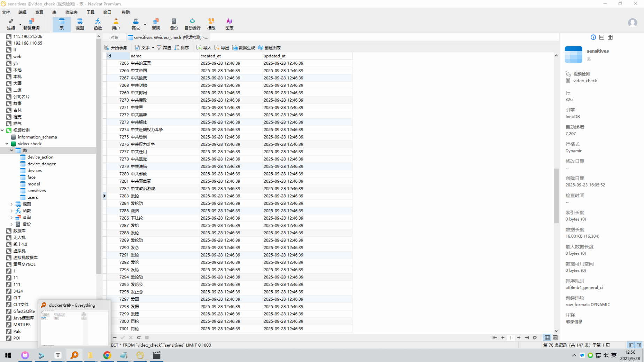The width and height of the screenshot is (644, 362).
Task: Expand the 视图 (Views) tree node
Action: coord(11,204)
